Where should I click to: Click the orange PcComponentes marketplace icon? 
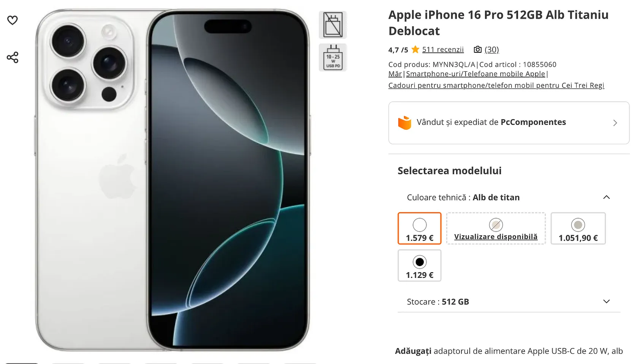(x=405, y=123)
